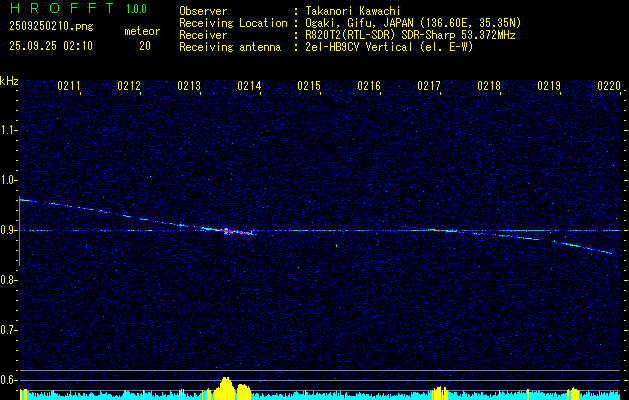Click observer name Takanori Kawachi
The image size is (629, 400).
coord(351,11)
